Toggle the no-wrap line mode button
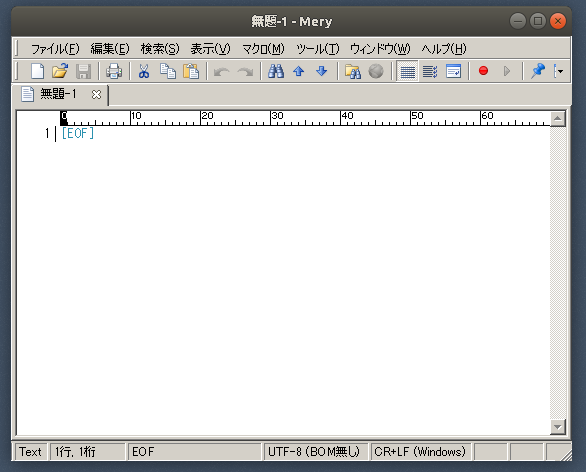Screen dimensions: 586x472 (407, 71)
